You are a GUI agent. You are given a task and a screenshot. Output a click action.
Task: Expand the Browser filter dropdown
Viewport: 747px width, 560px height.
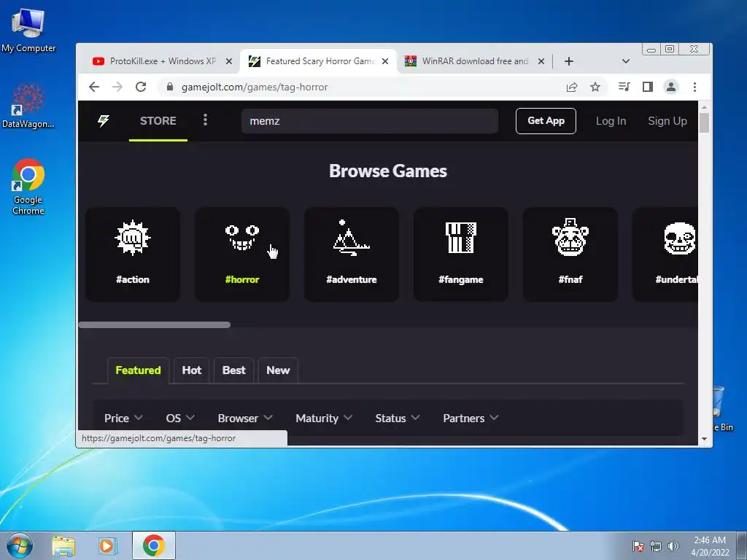coord(245,418)
